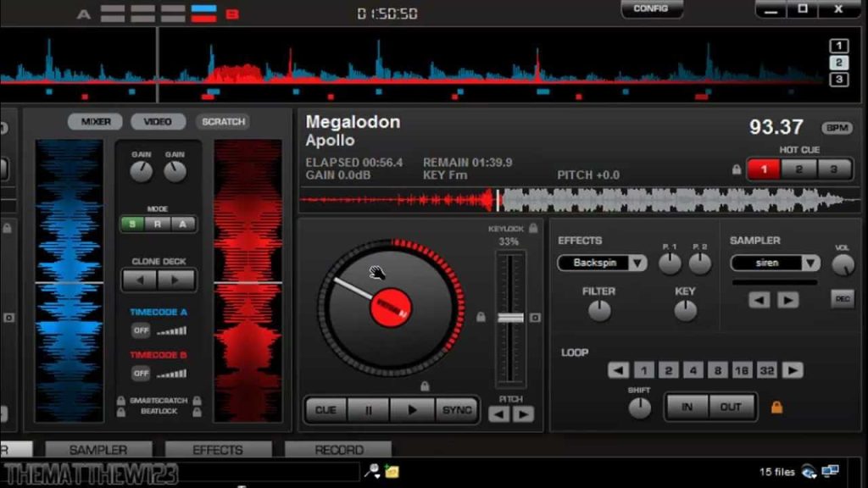This screenshot has height=488, width=868.
Task: Reset pitch with the square button beside slider
Action: [535, 318]
